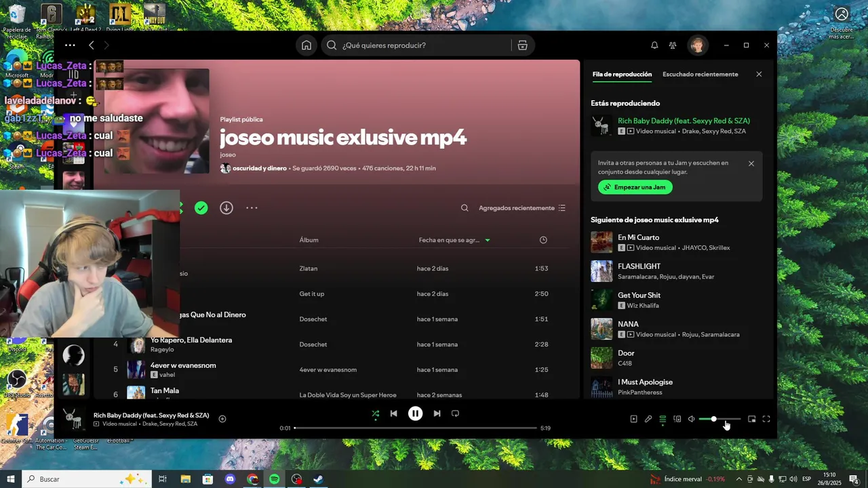This screenshot has width=868, height=488.
Task: Open the lyrics microphone icon
Action: click(x=648, y=419)
